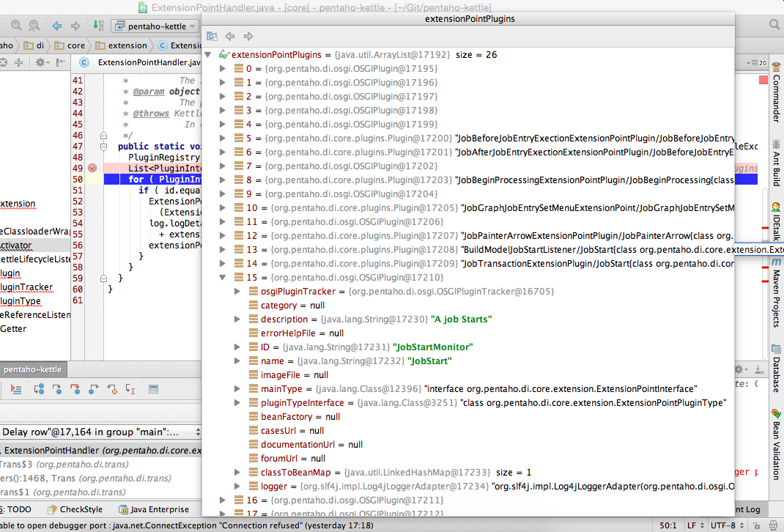The height and width of the screenshot is (532, 784).
Task: Select the 'category = null' row
Action: coord(468,306)
